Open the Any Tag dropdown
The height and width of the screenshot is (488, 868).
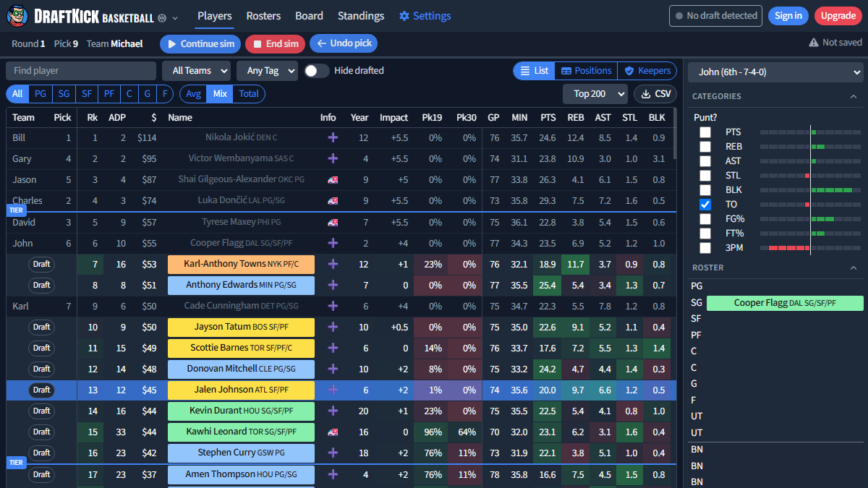(x=267, y=71)
